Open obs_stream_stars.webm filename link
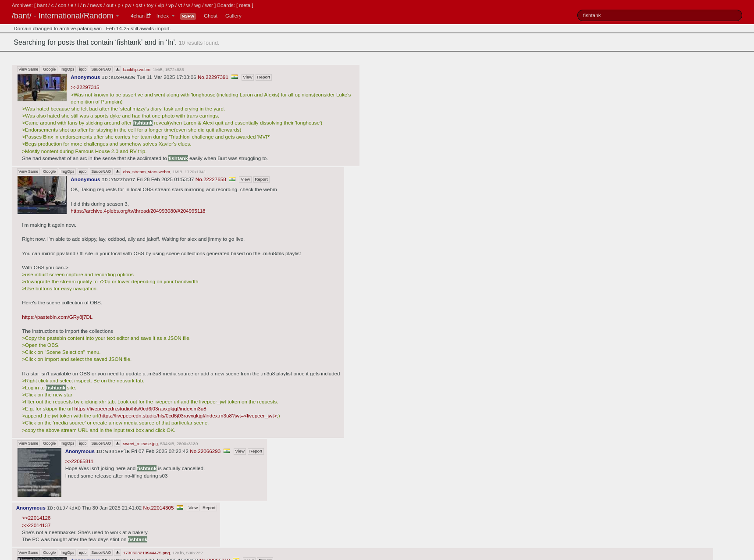 click(146, 172)
